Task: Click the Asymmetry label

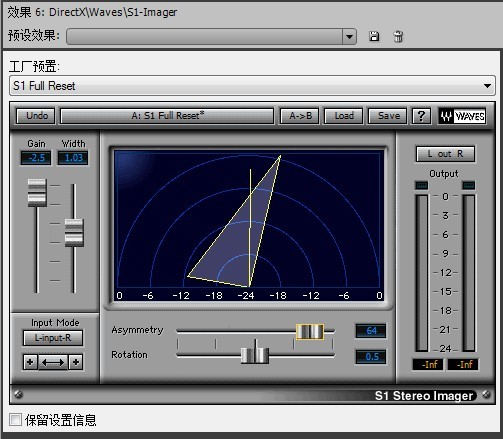Action: pos(137,330)
